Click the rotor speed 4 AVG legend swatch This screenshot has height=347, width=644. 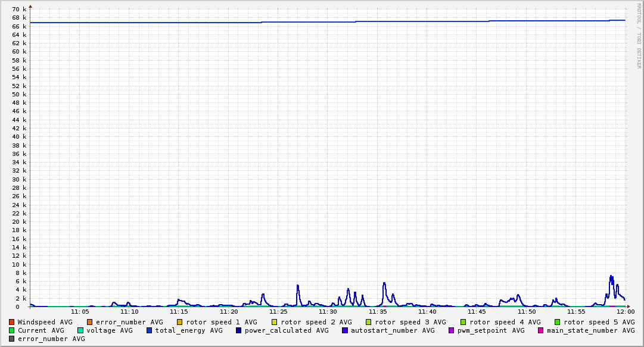click(463, 322)
